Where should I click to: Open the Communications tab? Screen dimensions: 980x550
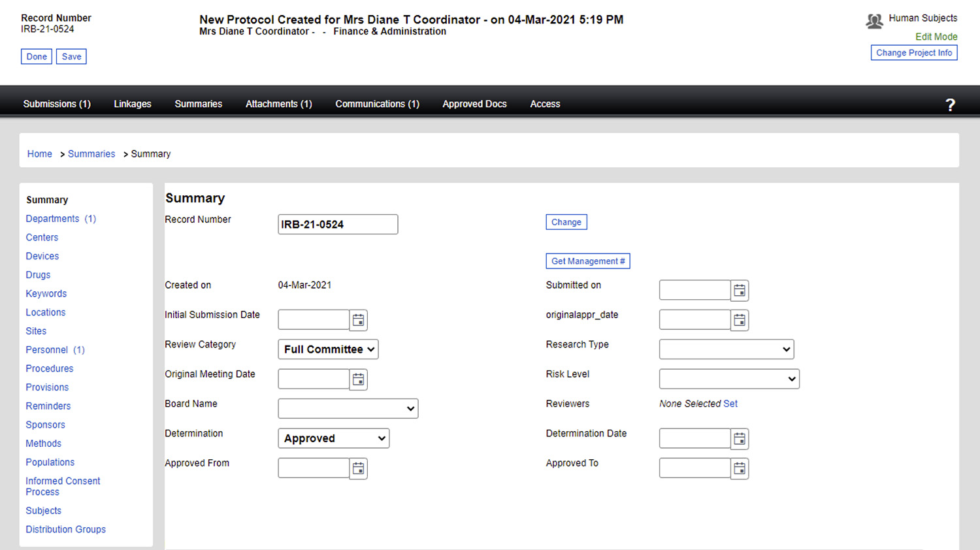tap(377, 103)
